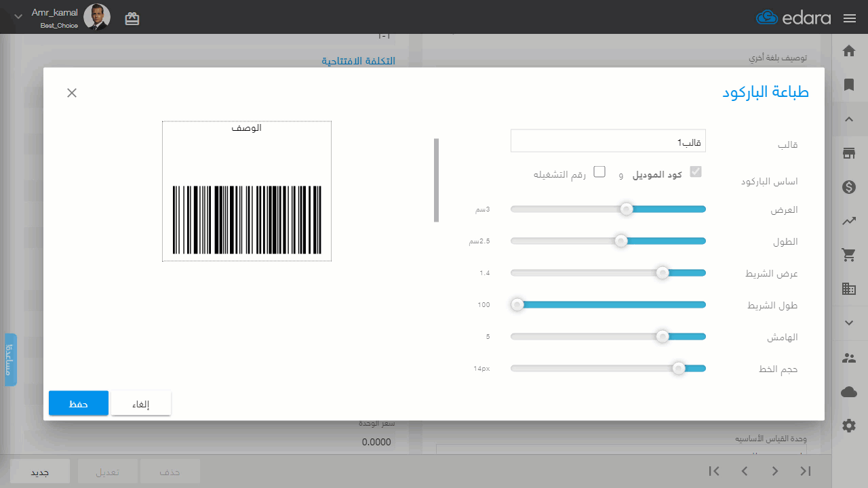Open the hamburger menu beside the edara logo
The image size is (868, 488).
click(850, 18)
